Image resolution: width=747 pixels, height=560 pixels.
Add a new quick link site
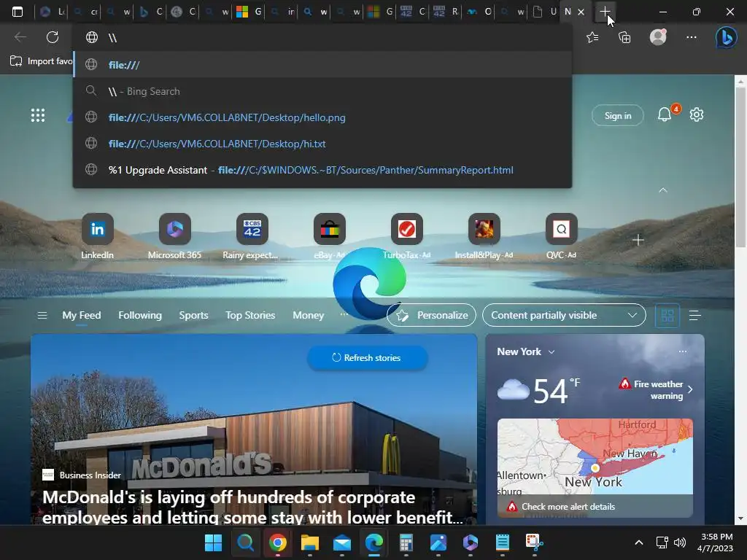pos(638,240)
